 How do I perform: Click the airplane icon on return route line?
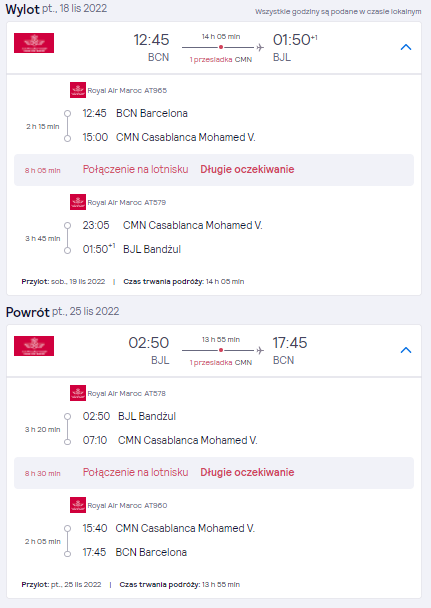click(x=260, y=350)
